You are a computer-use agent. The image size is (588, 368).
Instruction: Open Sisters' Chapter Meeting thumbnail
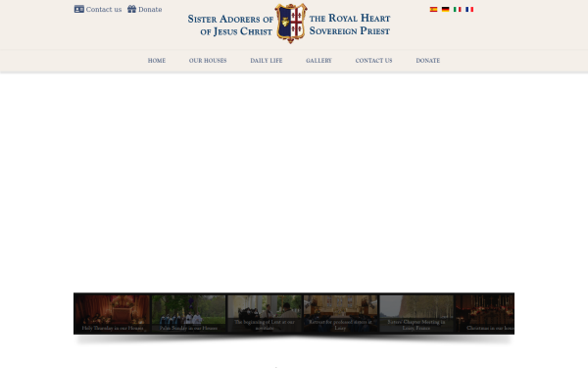point(416,314)
